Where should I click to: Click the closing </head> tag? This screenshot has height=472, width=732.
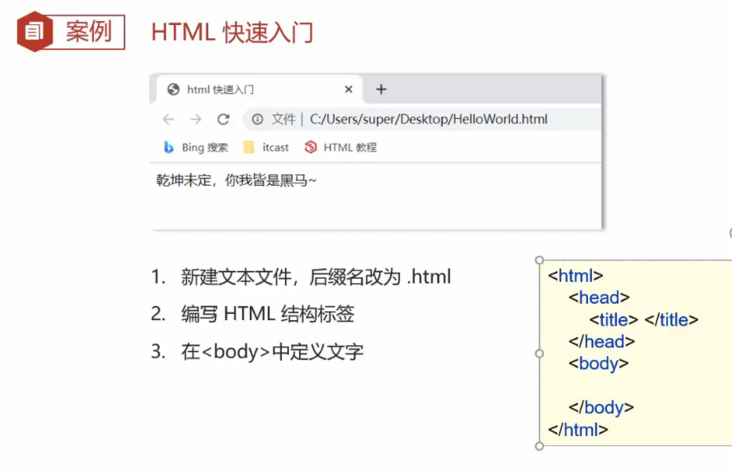point(602,341)
